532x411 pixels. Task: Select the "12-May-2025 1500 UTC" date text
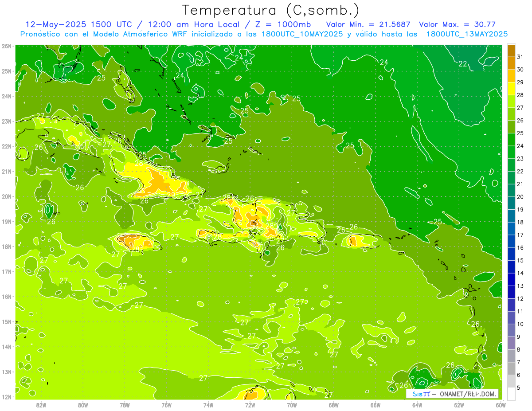79,24
